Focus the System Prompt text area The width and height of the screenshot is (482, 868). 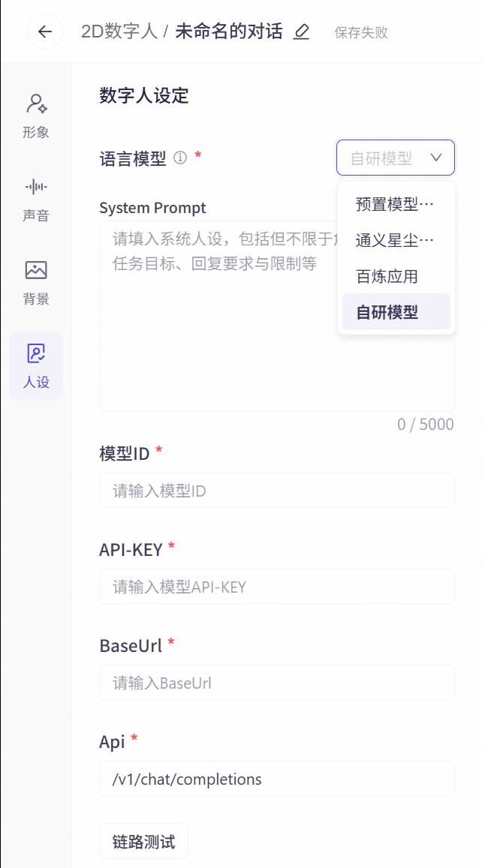click(277, 316)
